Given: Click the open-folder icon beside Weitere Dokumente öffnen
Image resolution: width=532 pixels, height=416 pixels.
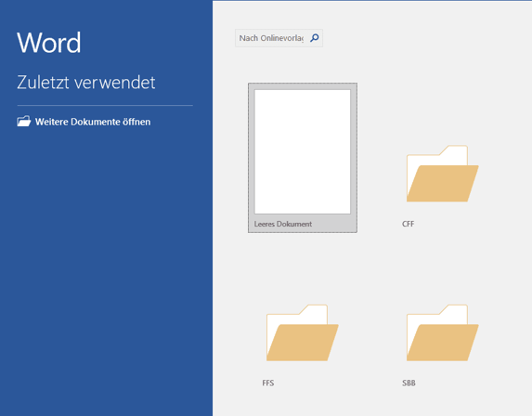Looking at the screenshot, I should (x=24, y=122).
